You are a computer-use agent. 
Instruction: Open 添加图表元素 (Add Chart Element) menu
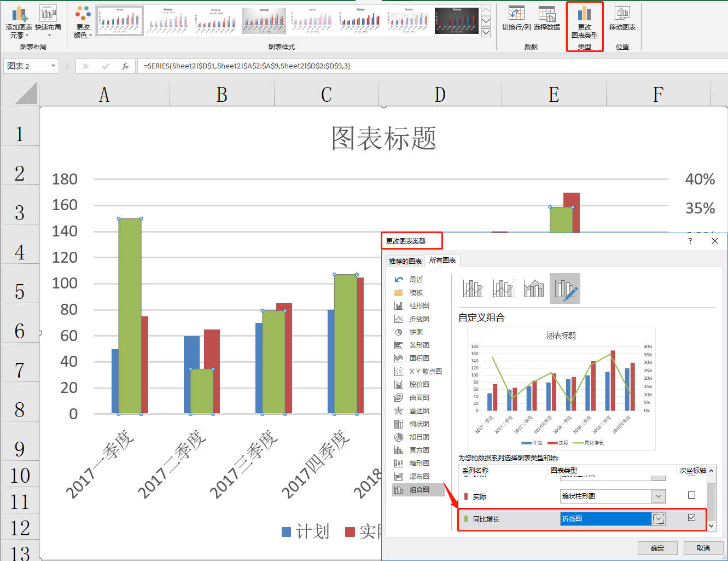coord(19,22)
